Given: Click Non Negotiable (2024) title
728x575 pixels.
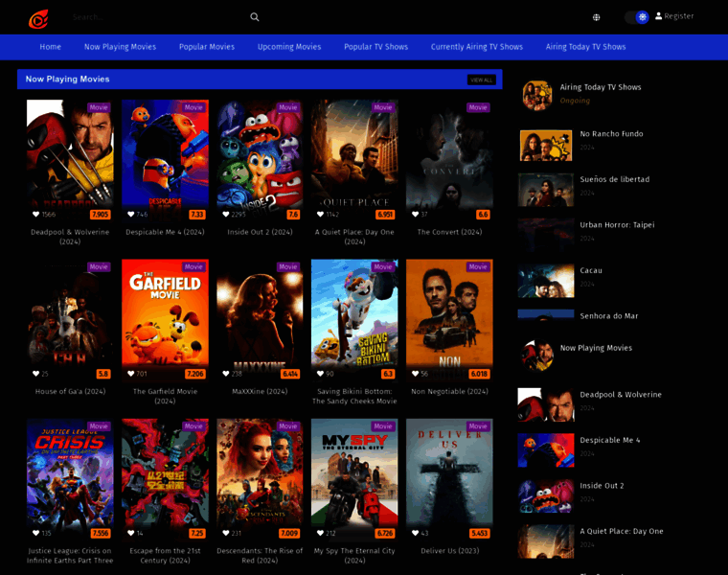Looking at the screenshot, I should point(449,391).
